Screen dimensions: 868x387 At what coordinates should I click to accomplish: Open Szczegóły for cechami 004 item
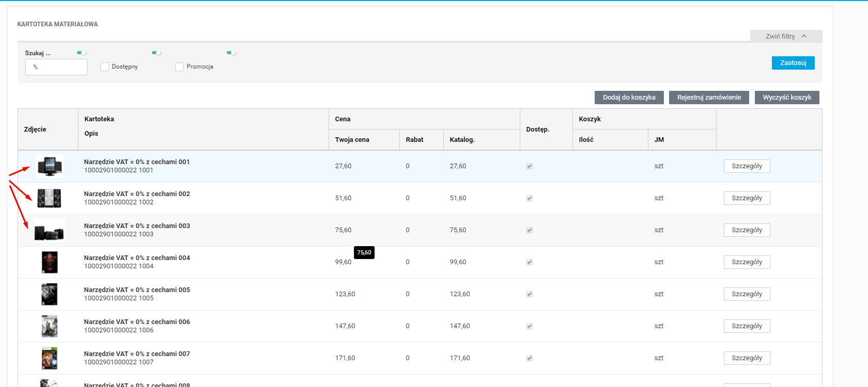[747, 262]
